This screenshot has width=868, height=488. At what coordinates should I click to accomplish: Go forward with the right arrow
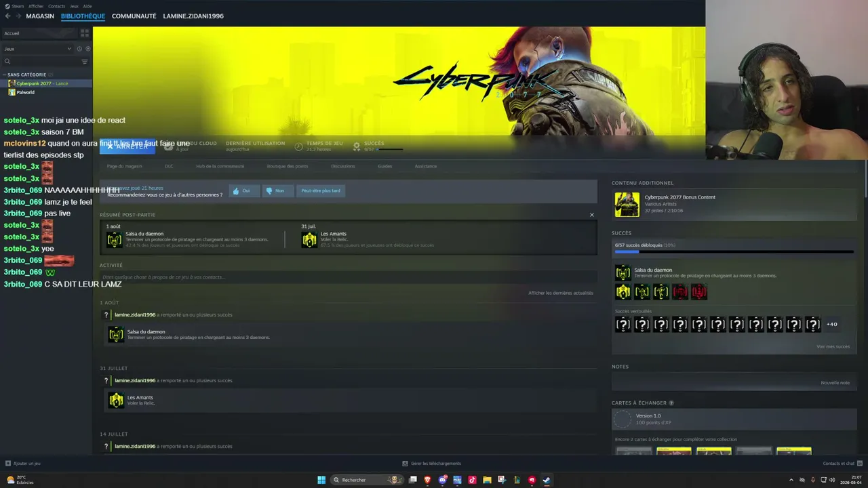pos(17,16)
